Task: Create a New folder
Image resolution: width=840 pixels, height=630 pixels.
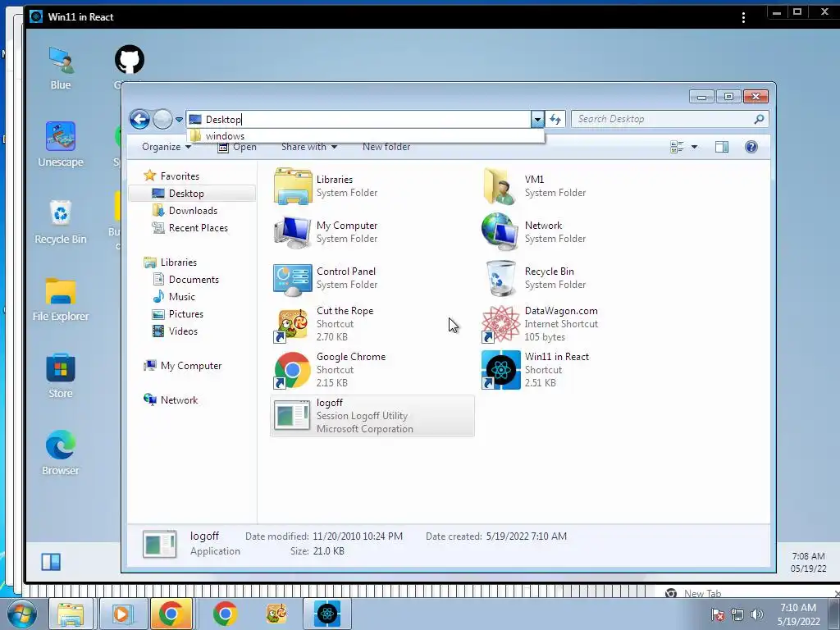Action: tap(386, 147)
